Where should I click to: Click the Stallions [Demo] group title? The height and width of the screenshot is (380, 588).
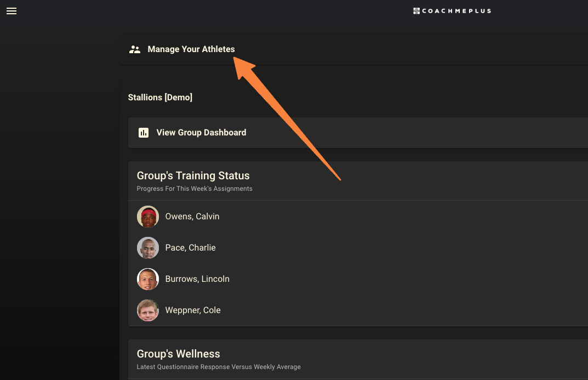tap(160, 98)
